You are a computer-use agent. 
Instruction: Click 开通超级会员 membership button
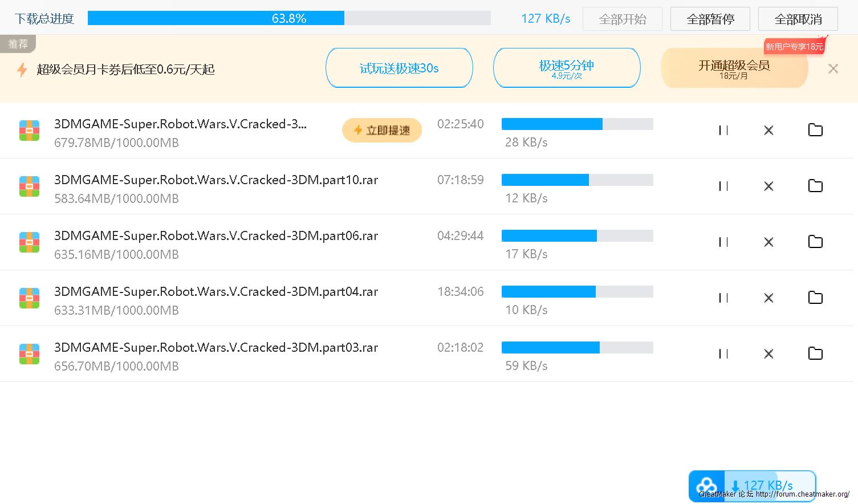[x=734, y=68]
